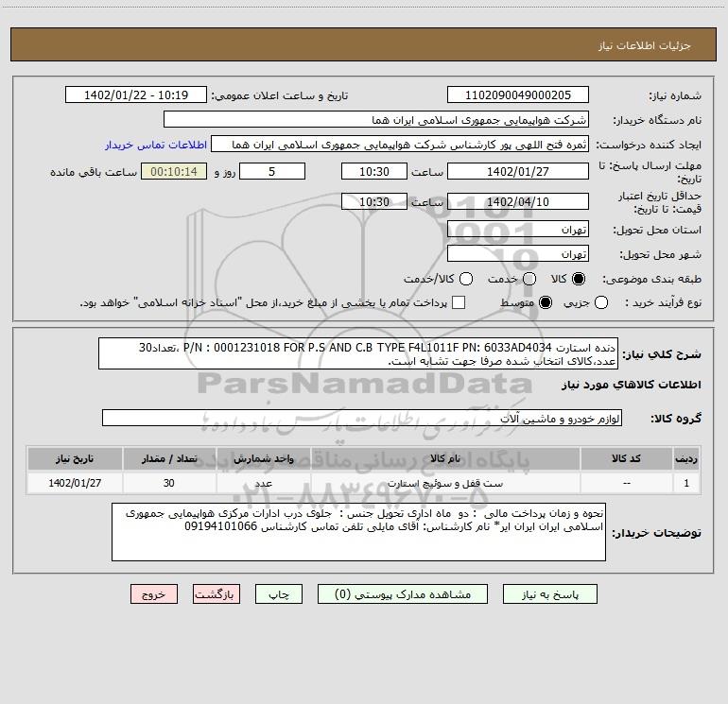Click the شهر محل تحویل label
The width and height of the screenshot is (728, 704).
click(661, 254)
